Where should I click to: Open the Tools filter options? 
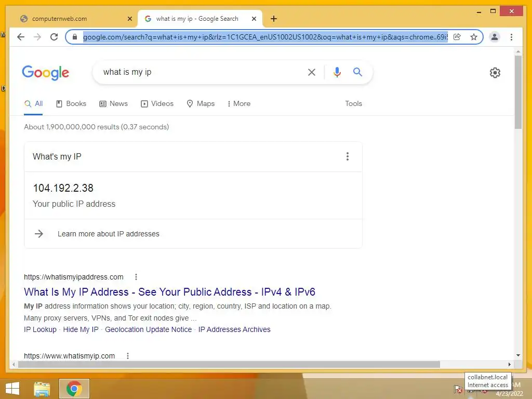click(x=353, y=103)
